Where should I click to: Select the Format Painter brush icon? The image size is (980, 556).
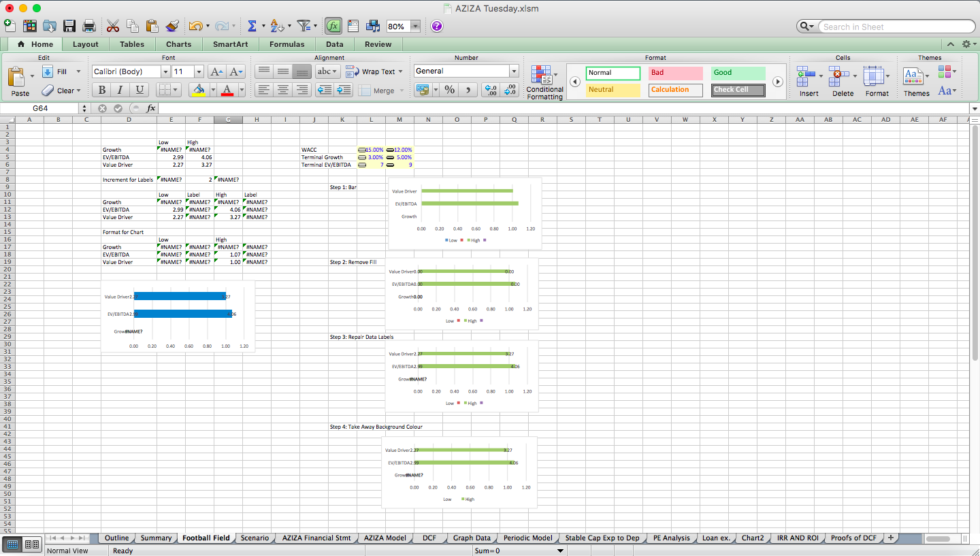(x=172, y=25)
